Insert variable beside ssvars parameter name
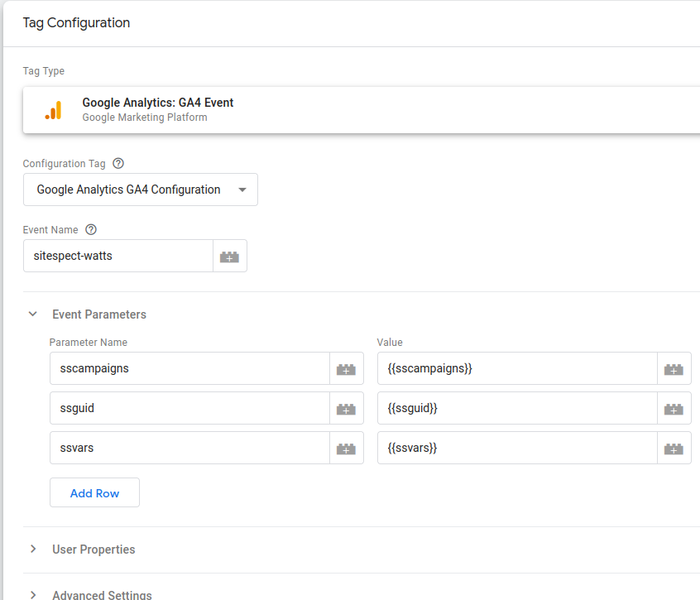Viewport: 700px width, 600px height. tap(347, 449)
